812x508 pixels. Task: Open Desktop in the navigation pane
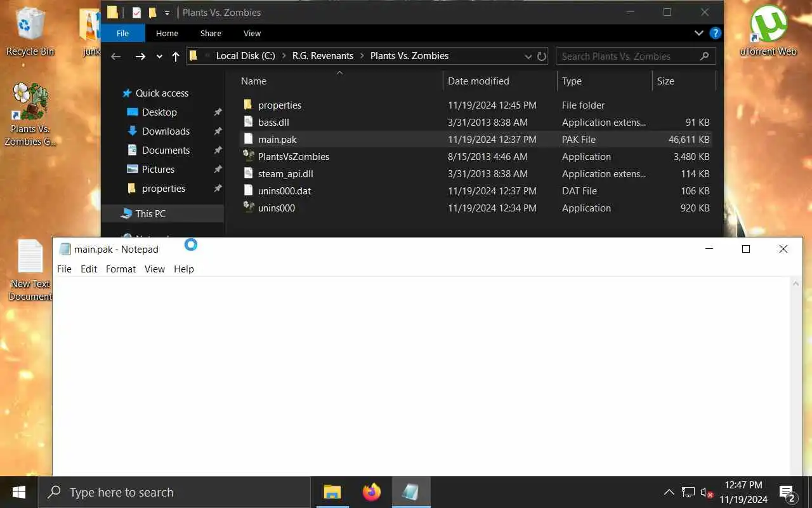tap(159, 112)
